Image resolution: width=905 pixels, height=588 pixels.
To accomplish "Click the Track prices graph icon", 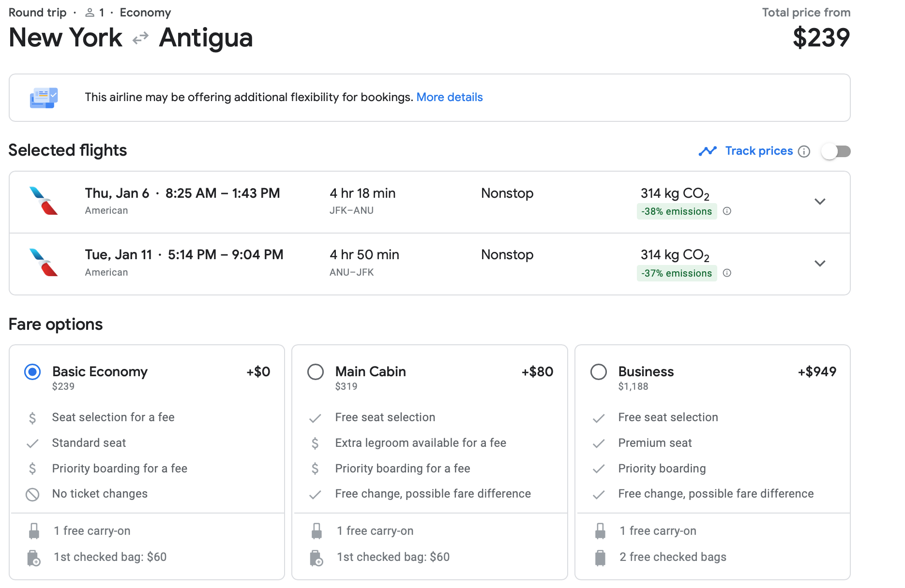I will click(x=708, y=151).
